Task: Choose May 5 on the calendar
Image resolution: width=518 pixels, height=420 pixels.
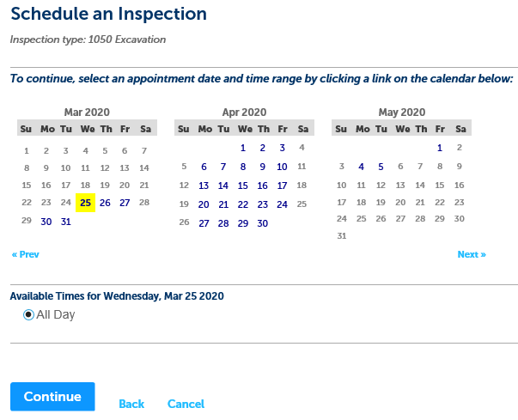Action: (x=381, y=167)
